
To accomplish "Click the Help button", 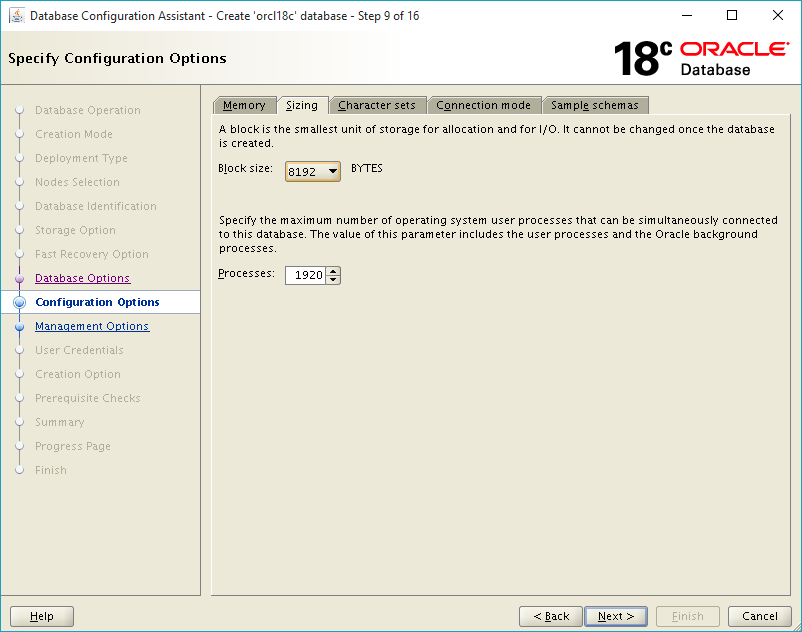I will pos(42,616).
